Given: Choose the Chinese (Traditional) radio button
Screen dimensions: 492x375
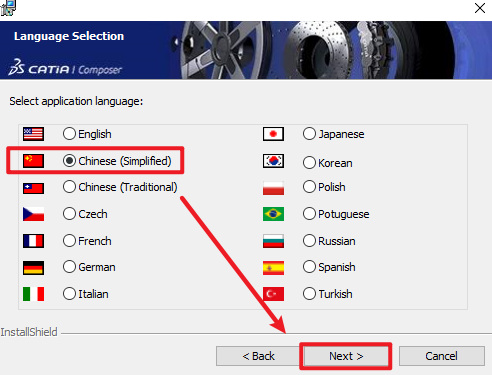Looking at the screenshot, I should [x=120, y=187].
